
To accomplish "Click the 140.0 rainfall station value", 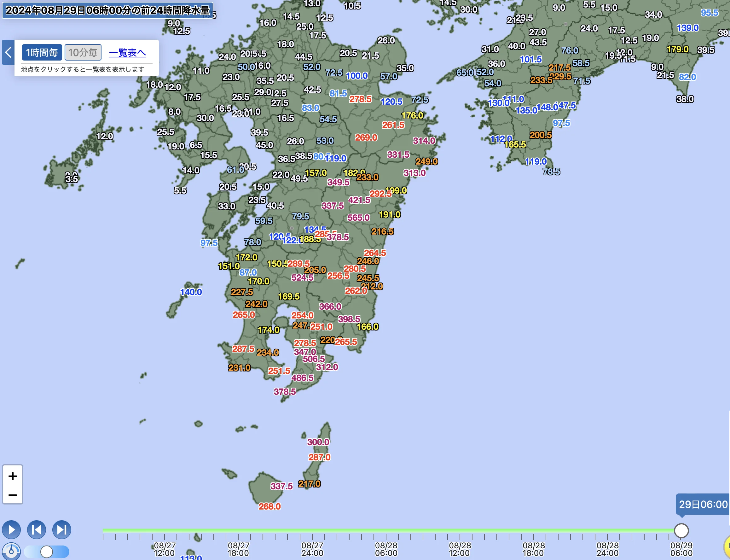I will 191,292.
